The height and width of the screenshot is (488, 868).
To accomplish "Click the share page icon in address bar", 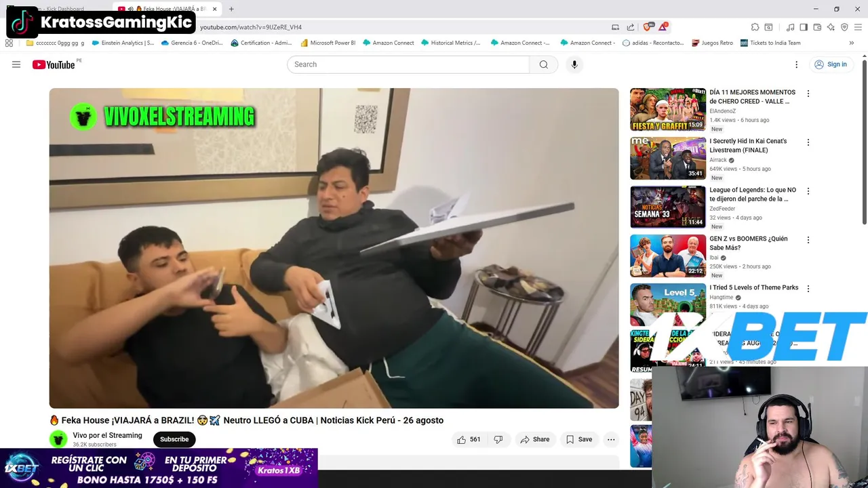I will pyautogui.click(x=631, y=27).
